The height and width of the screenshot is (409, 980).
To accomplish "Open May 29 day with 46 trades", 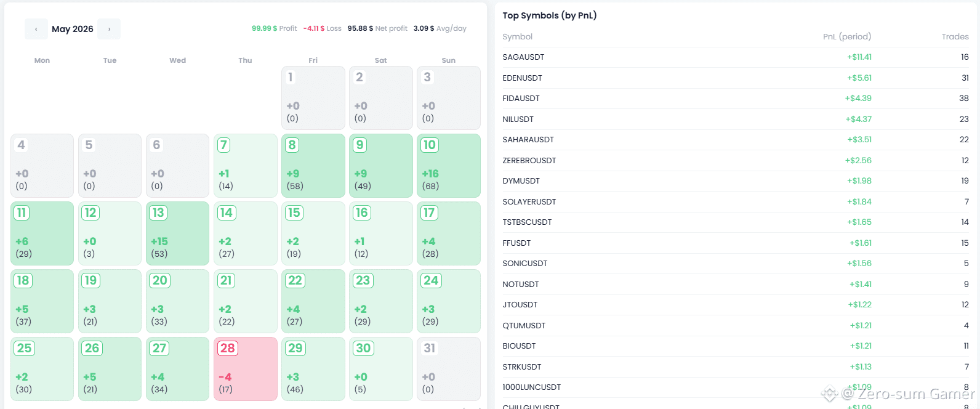I will click(x=313, y=369).
